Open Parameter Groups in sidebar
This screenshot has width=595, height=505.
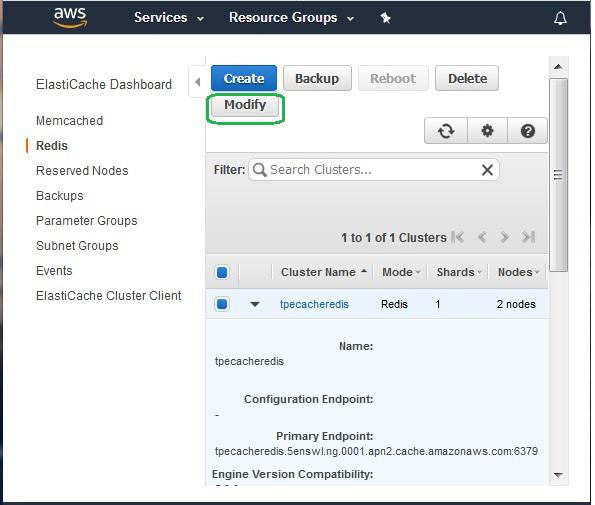coord(87,221)
